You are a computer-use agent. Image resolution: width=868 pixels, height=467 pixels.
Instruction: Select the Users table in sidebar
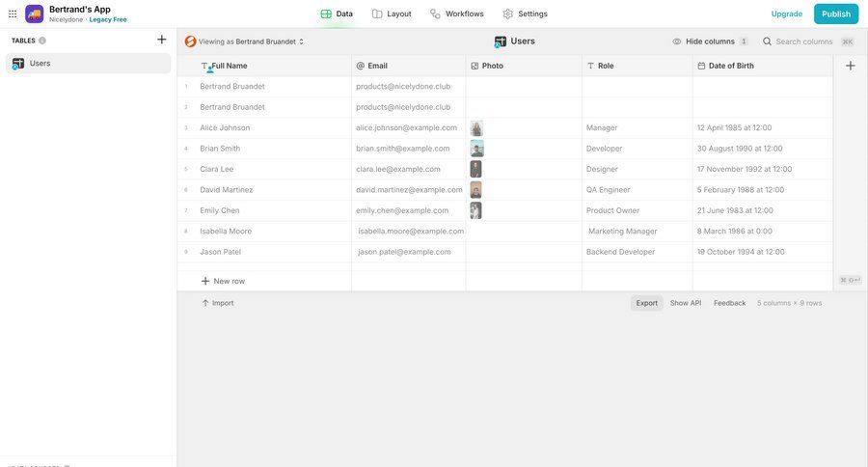pyautogui.click(x=89, y=63)
